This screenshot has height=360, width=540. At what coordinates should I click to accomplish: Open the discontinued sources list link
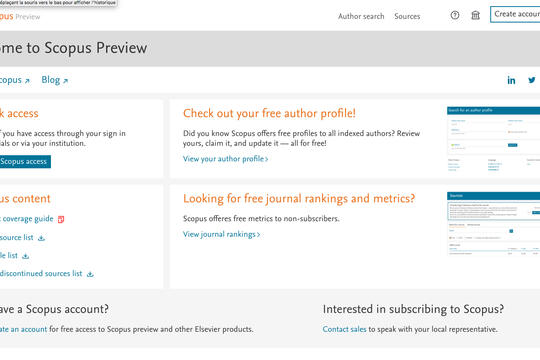tap(41, 274)
